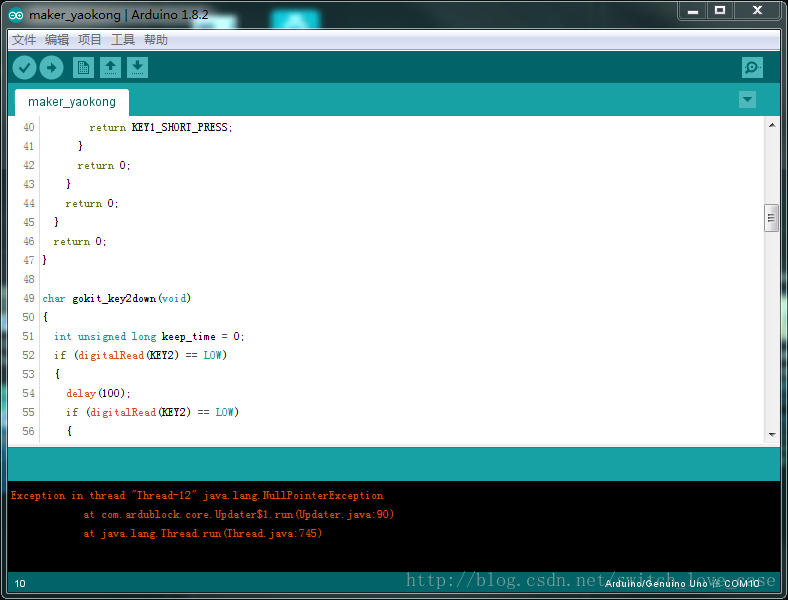The width and height of the screenshot is (788, 600).
Task: Click 'return 0;' on line 44
Action: (x=92, y=204)
